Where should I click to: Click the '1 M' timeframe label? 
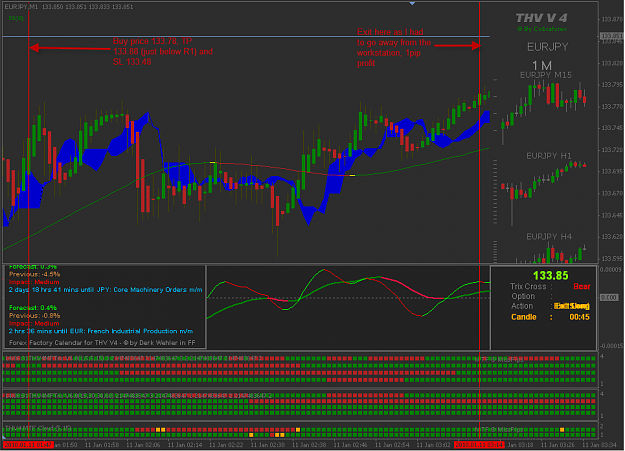pyautogui.click(x=542, y=65)
